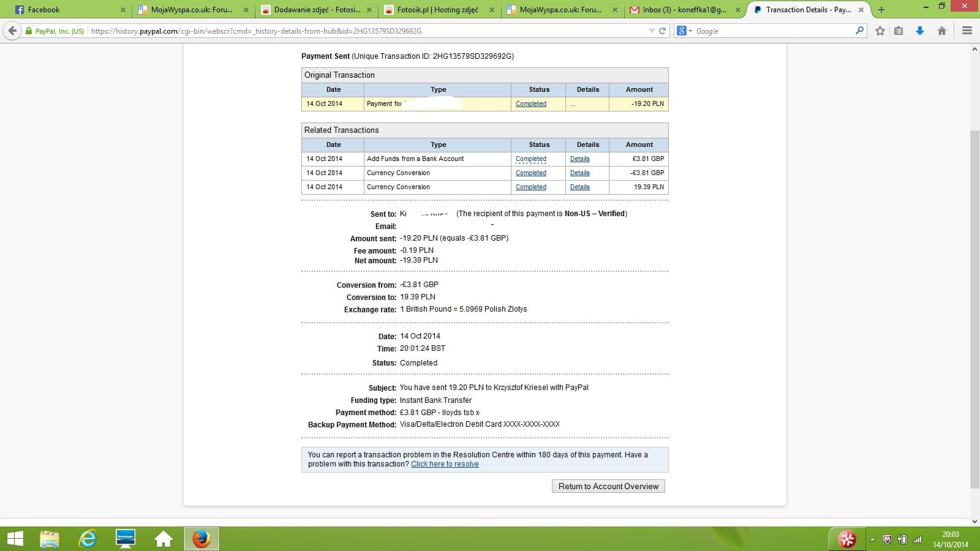Click the red asterisk tray icon
The height and width of the screenshot is (551, 980).
coord(847,539)
